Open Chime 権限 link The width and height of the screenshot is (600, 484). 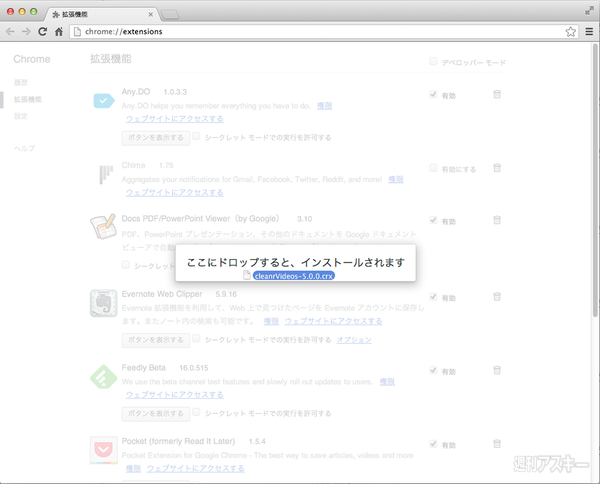click(396, 179)
